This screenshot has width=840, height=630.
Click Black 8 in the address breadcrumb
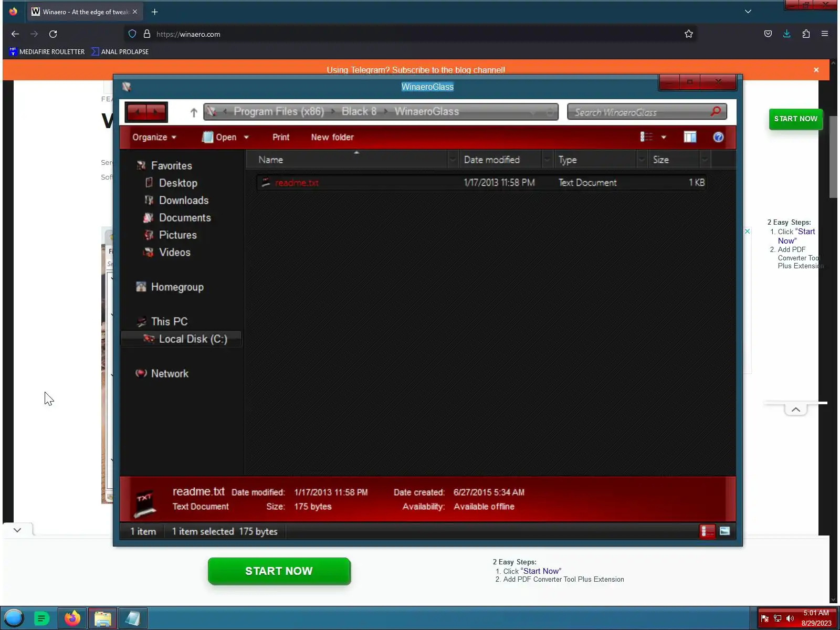[359, 111]
